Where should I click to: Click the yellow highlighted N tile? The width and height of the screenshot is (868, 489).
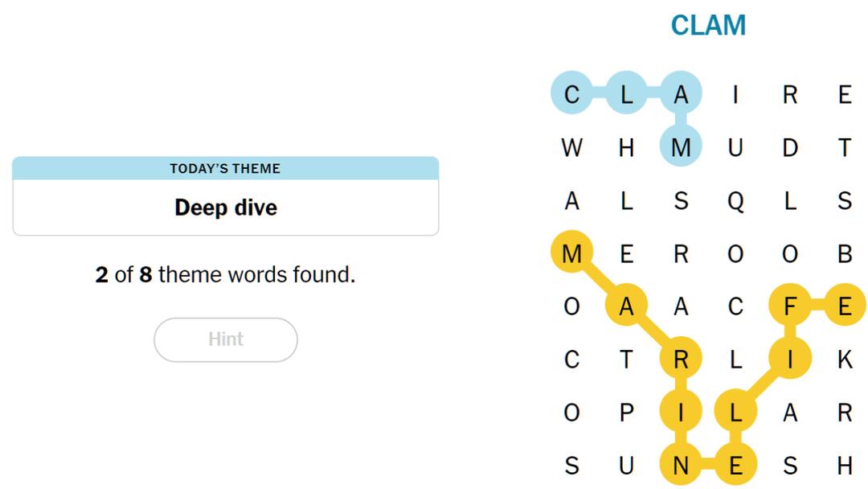tap(681, 466)
